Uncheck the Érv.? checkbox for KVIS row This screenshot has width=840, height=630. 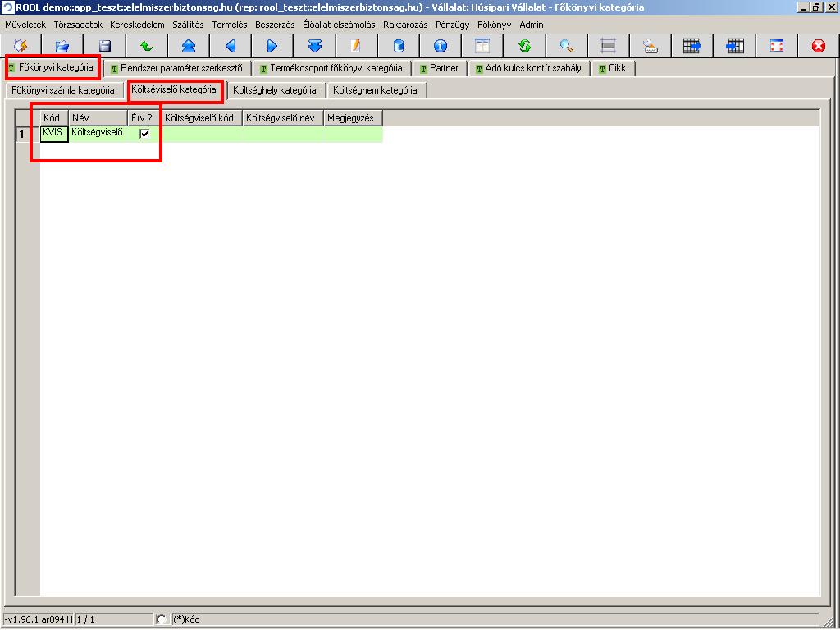click(144, 134)
